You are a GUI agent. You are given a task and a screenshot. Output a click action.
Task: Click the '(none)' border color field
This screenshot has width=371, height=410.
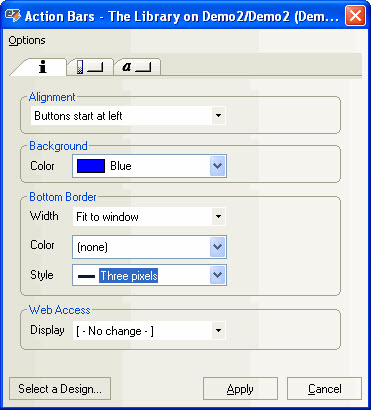point(149,247)
